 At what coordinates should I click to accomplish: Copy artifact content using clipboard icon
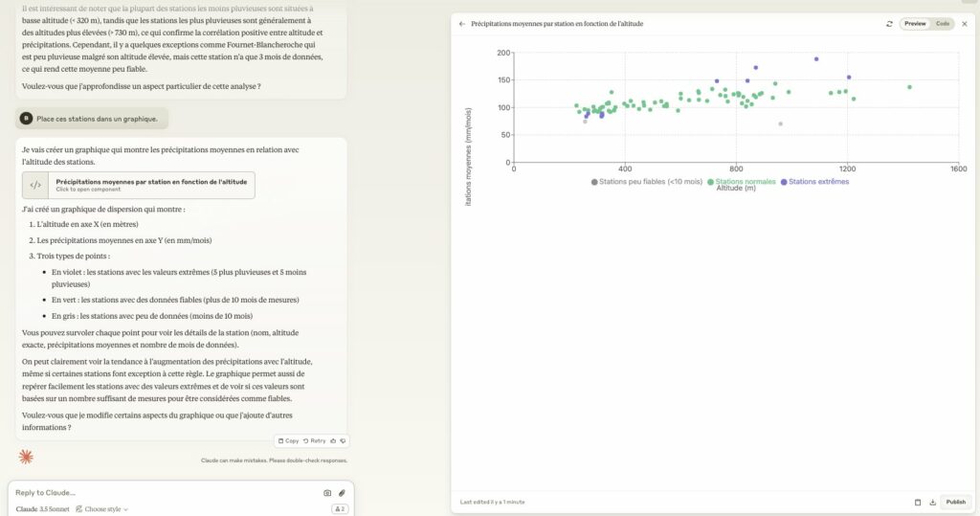tap(918, 503)
